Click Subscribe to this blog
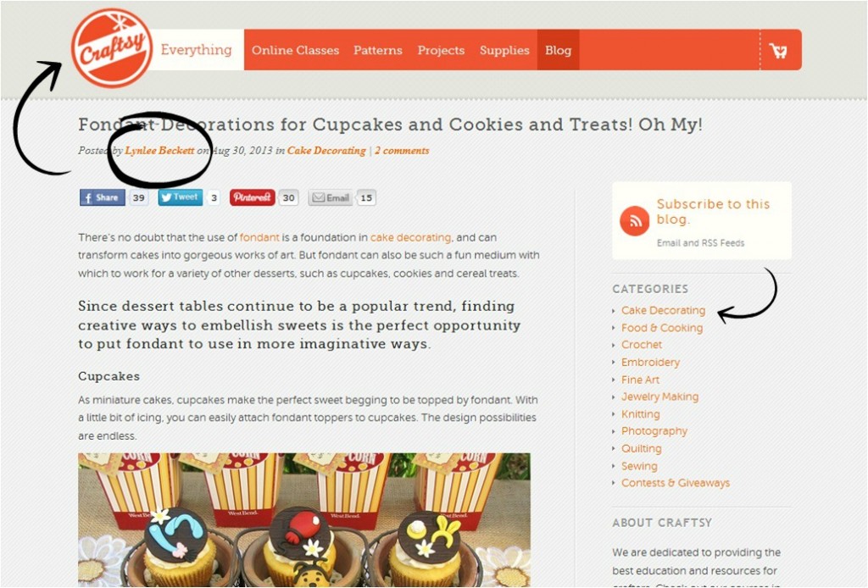 pyautogui.click(x=713, y=211)
